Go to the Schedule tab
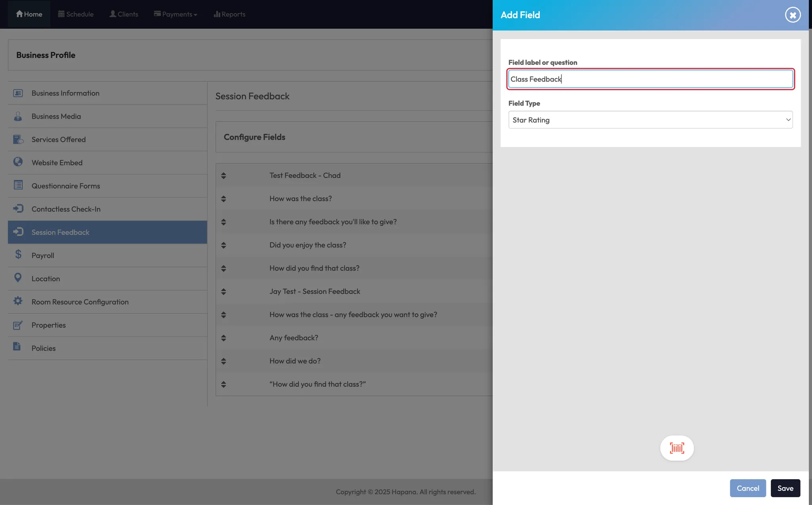The height and width of the screenshot is (505, 812). (76, 14)
